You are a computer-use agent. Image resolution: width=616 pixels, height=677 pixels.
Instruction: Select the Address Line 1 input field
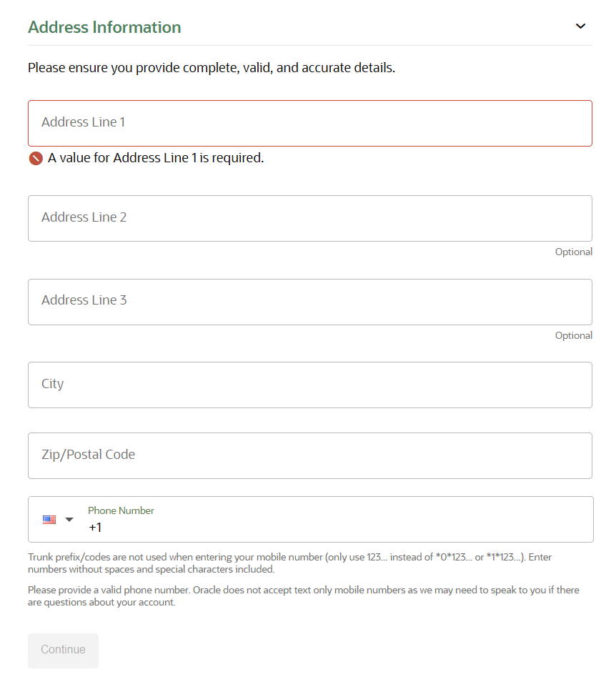(x=309, y=122)
